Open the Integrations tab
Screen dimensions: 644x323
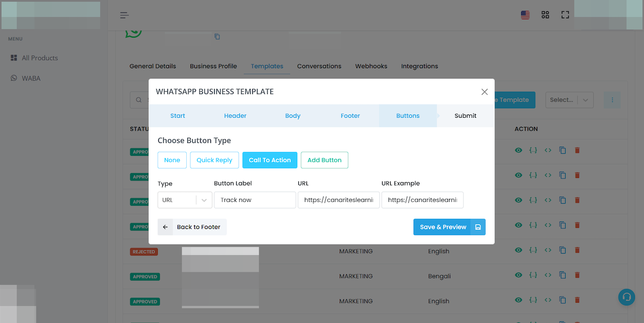(x=420, y=66)
